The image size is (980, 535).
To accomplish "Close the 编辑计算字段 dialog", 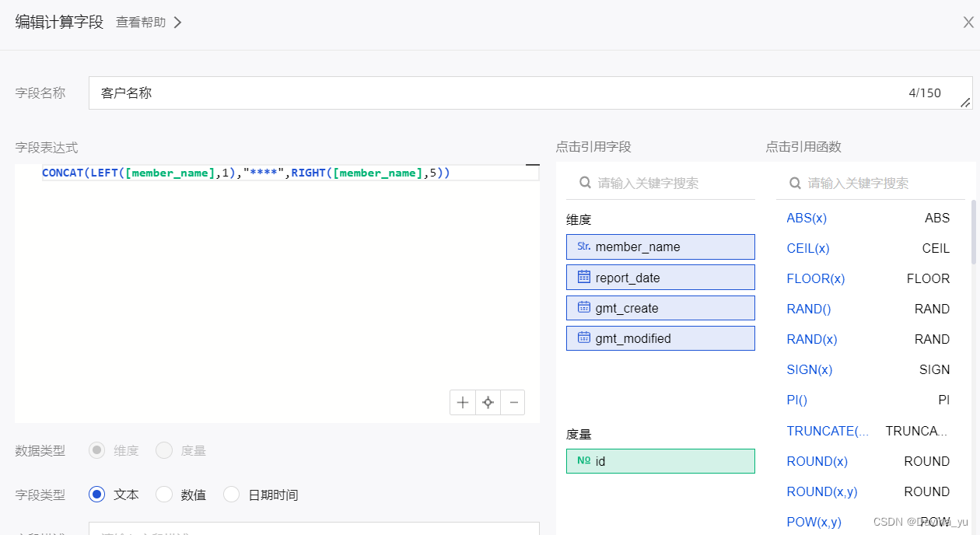I will [x=968, y=22].
